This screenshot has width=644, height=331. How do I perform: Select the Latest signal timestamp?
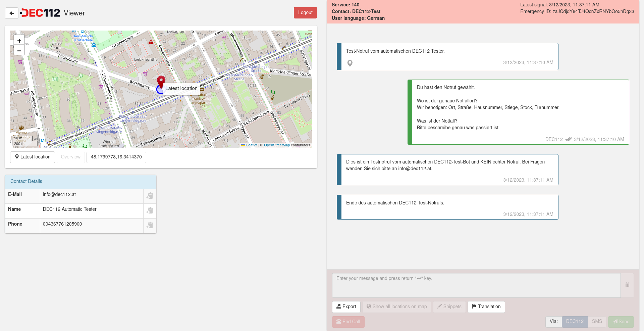[559, 5]
